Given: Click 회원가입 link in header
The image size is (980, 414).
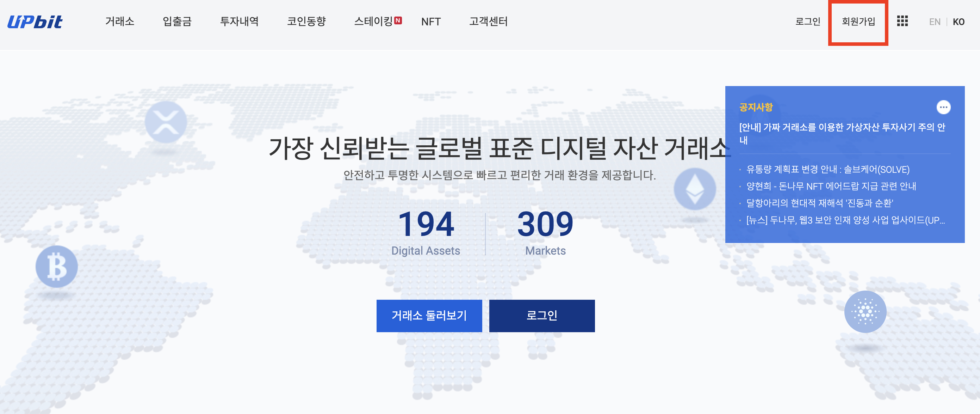Looking at the screenshot, I should pos(858,22).
